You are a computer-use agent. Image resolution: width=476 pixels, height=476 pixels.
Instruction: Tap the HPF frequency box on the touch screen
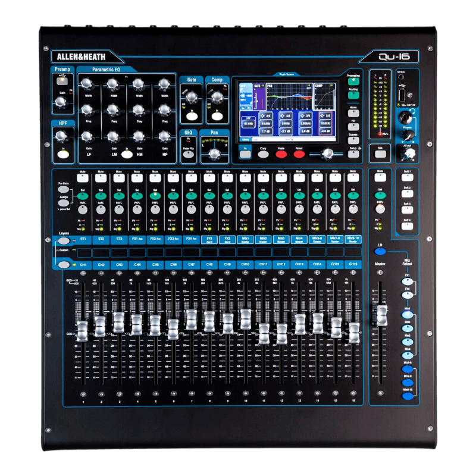click(248, 123)
